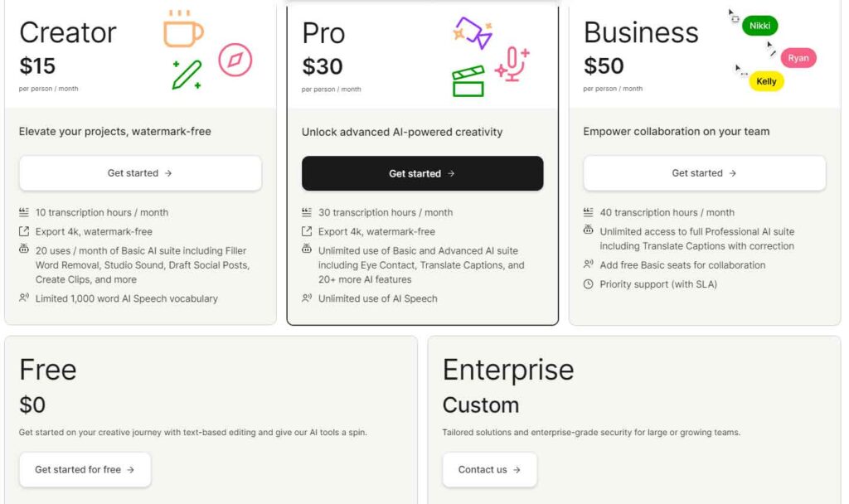849x504 pixels.
Task: Click the green pencil icon in Creator plan
Action: [187, 74]
